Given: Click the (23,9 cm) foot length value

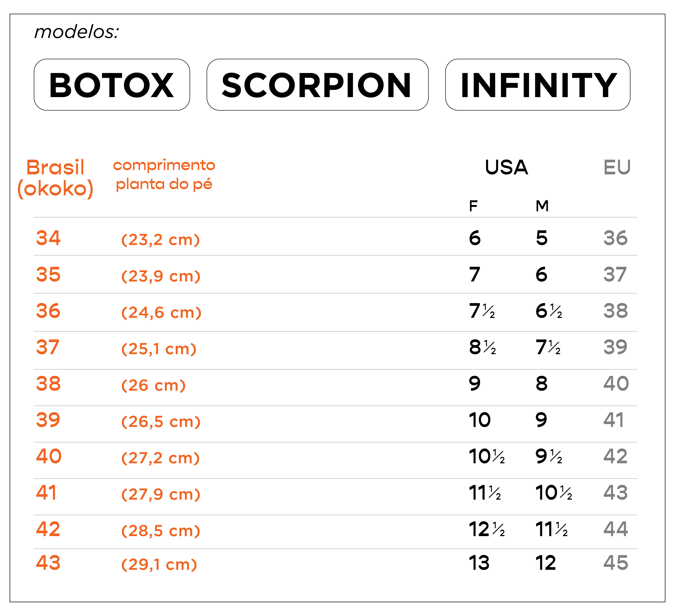Looking at the screenshot, I should [x=161, y=276].
